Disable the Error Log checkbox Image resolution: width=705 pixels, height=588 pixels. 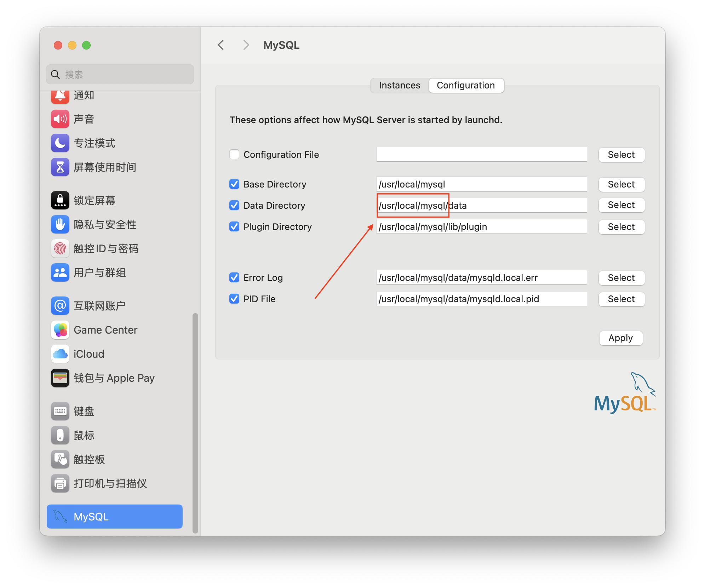pyautogui.click(x=234, y=278)
